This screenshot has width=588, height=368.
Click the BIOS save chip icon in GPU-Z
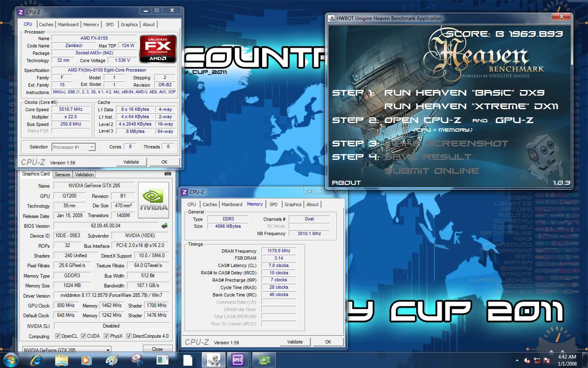click(165, 226)
